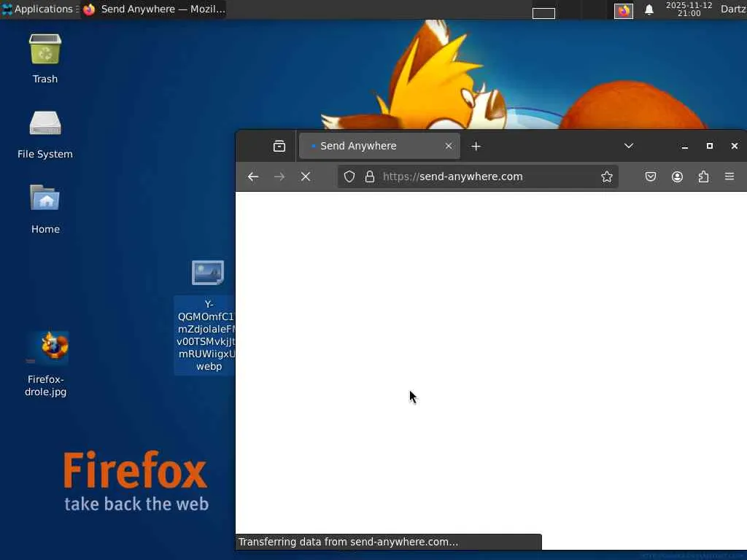Click the Send Anywhere Mozilla taskbar button
747x560 pixels.
(x=153, y=9)
